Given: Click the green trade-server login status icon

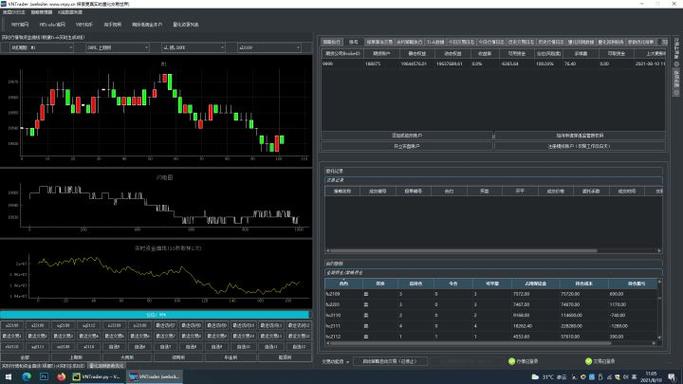Looking at the screenshot, I should 588,361.
